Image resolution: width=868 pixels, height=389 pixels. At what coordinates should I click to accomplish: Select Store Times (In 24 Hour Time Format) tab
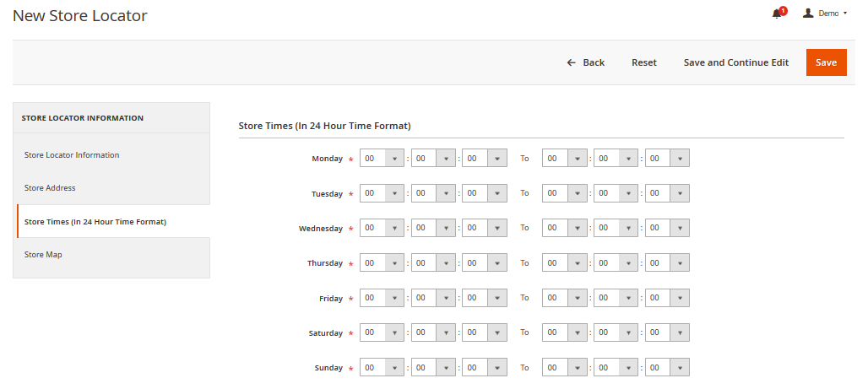tap(95, 222)
